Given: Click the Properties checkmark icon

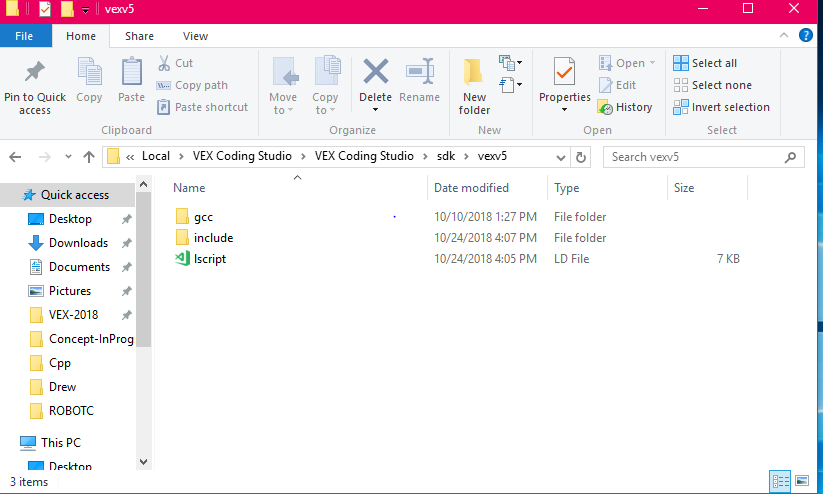Looking at the screenshot, I should click(564, 71).
